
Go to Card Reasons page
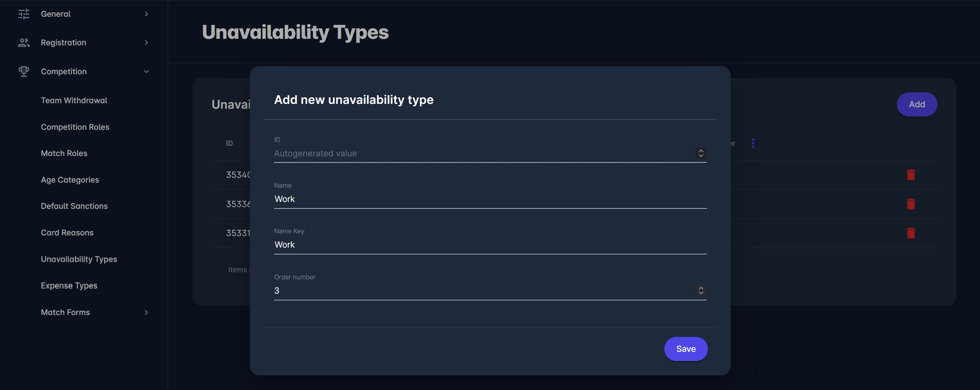(x=67, y=233)
